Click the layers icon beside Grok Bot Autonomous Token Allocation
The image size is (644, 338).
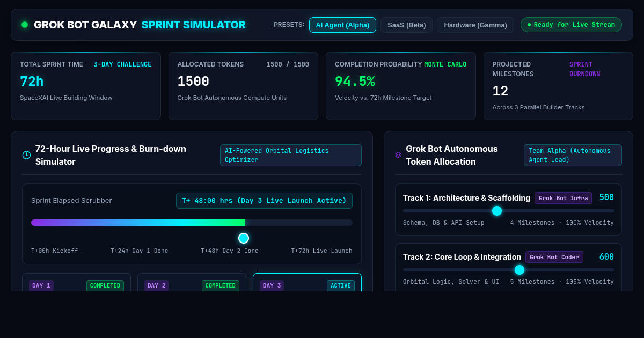pyautogui.click(x=398, y=155)
